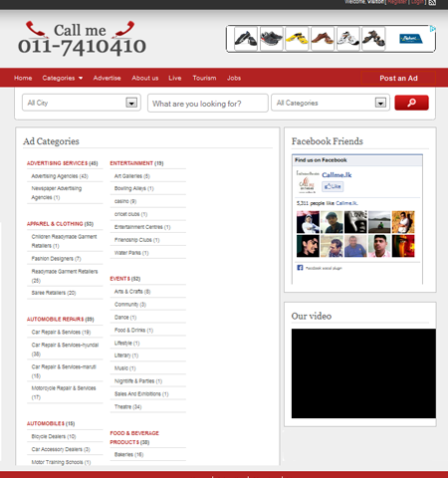Open the Theatre (34) events link
The image size is (448, 478).
[127, 406]
